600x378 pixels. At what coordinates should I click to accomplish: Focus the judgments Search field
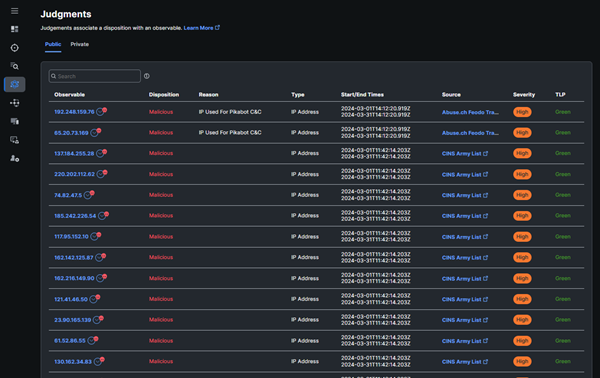tap(95, 76)
